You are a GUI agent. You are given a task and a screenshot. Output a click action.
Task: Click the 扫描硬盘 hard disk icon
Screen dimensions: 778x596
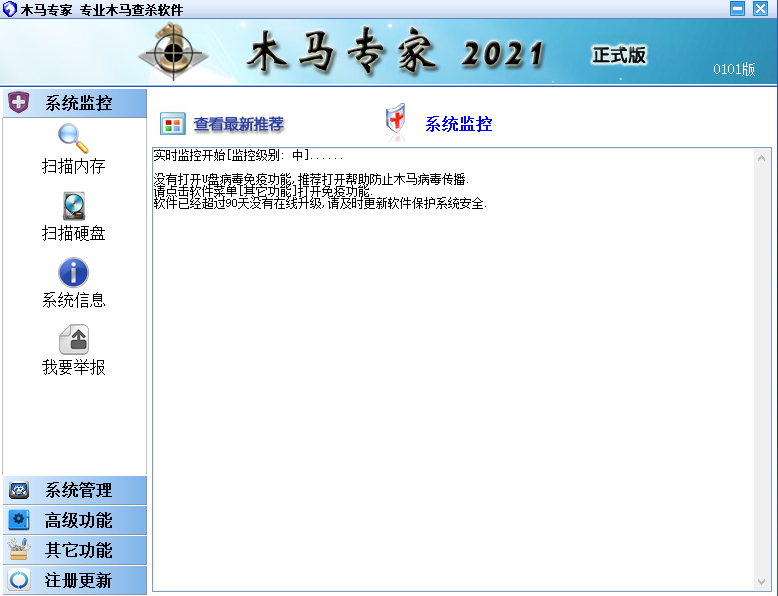[73, 206]
